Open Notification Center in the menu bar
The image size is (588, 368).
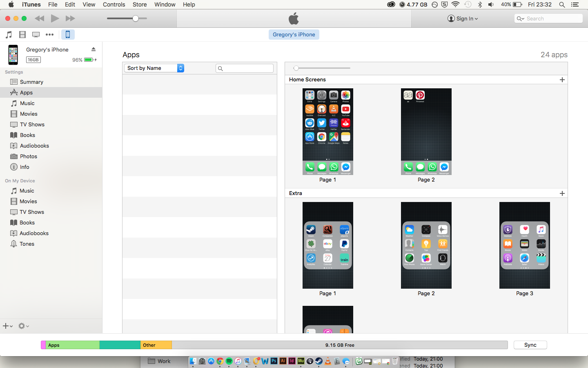(x=575, y=4)
